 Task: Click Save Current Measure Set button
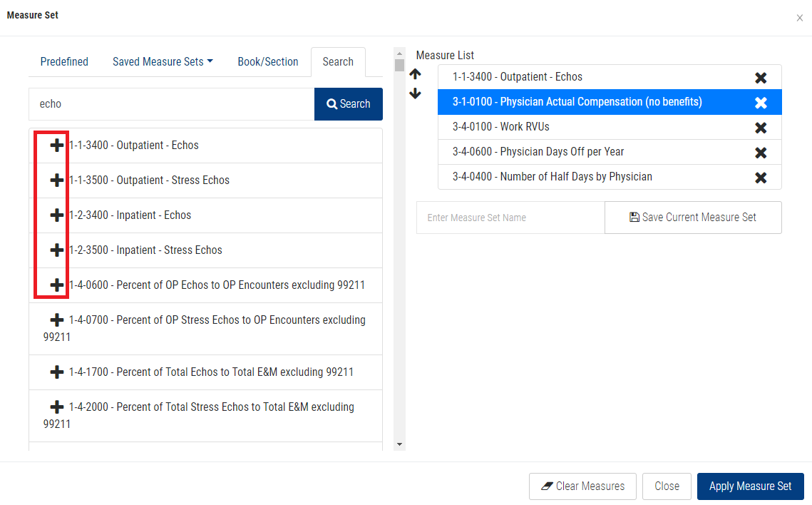click(x=693, y=218)
